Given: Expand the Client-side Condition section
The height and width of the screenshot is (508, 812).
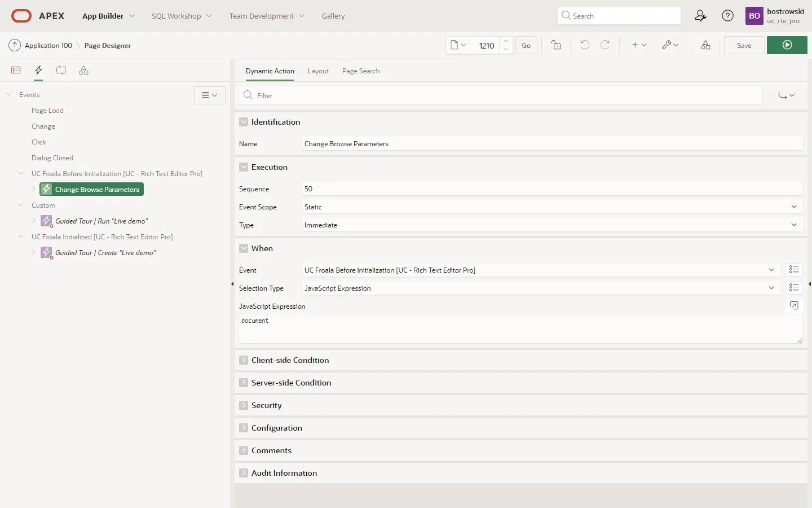Looking at the screenshot, I should click(244, 360).
